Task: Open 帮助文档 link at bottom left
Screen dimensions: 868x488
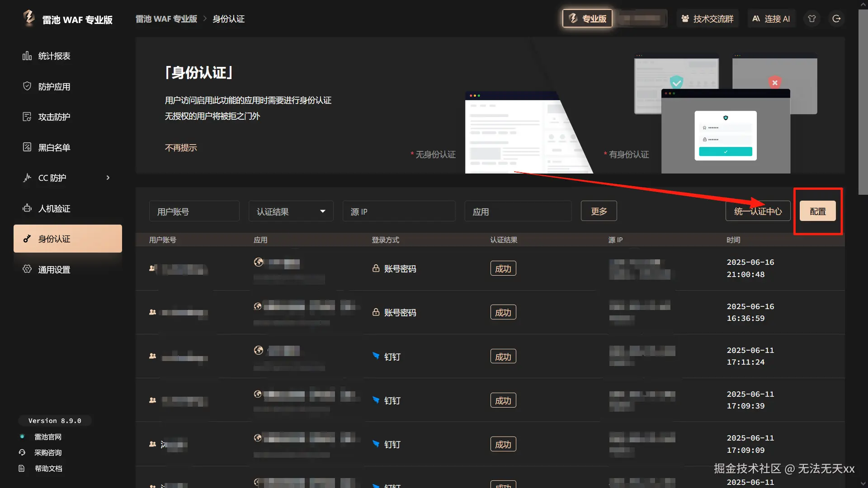Action: click(x=48, y=469)
